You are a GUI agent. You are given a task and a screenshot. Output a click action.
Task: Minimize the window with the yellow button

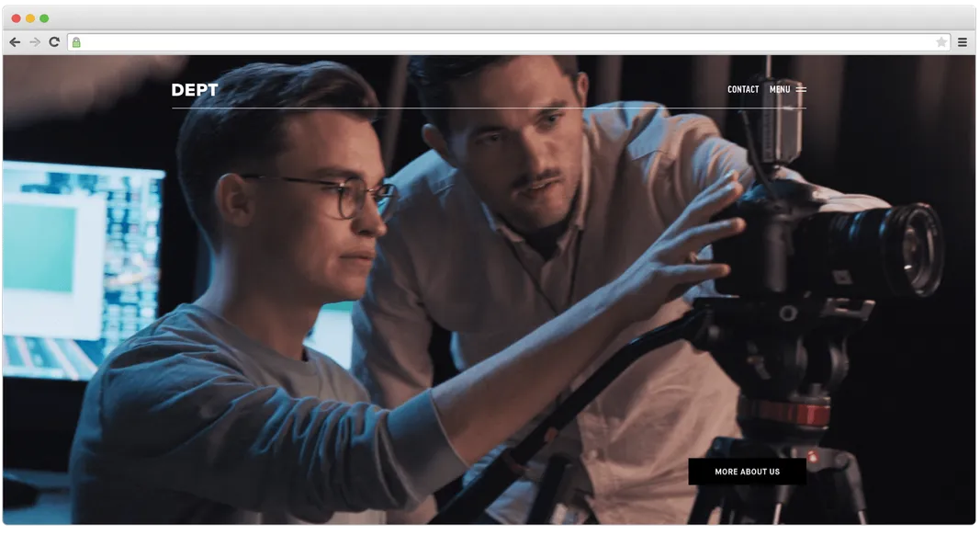pyautogui.click(x=30, y=18)
